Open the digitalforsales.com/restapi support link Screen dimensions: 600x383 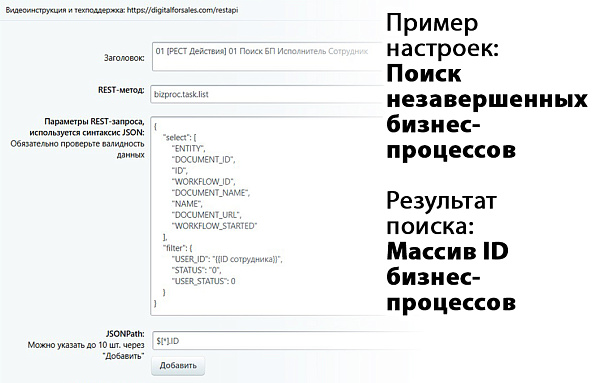coord(183,10)
